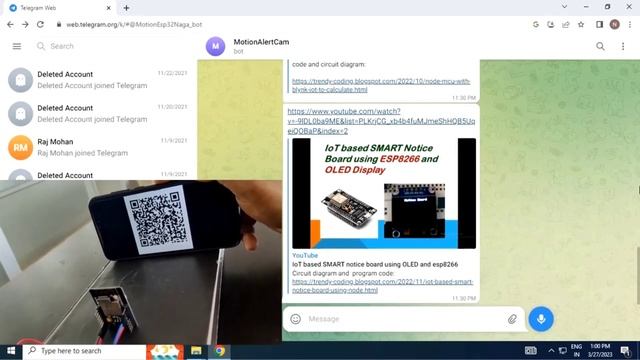Click the IoT SMART Notice Board video thumbnail
Viewport: 640px width, 360px height.
pos(384,193)
